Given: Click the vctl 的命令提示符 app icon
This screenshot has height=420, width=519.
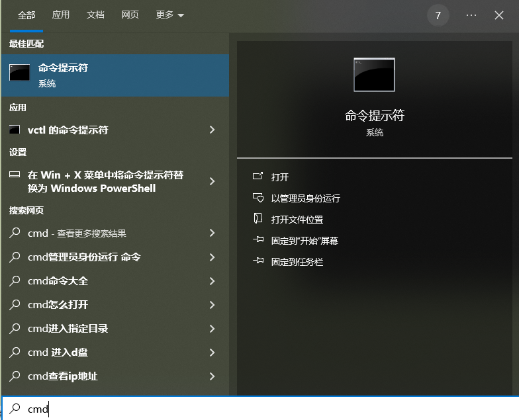Looking at the screenshot, I should tap(15, 130).
